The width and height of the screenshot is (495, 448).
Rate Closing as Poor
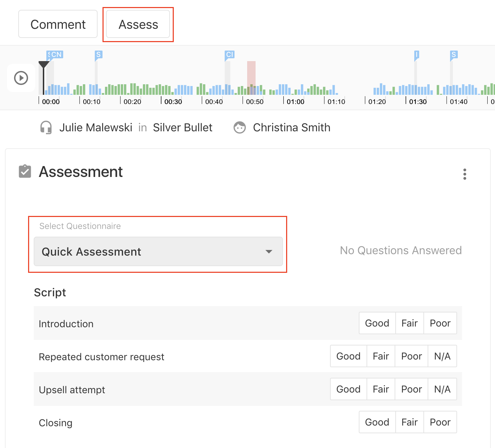click(x=440, y=422)
